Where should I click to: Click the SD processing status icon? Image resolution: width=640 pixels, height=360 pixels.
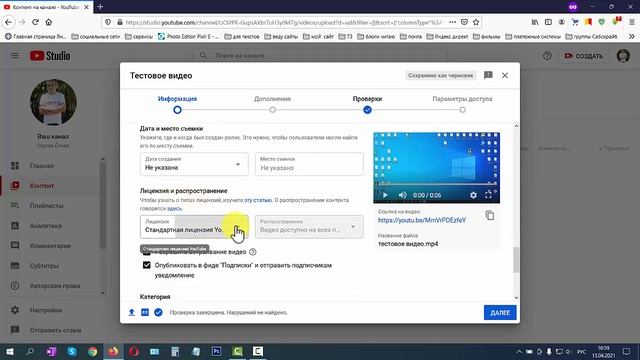[x=145, y=312]
